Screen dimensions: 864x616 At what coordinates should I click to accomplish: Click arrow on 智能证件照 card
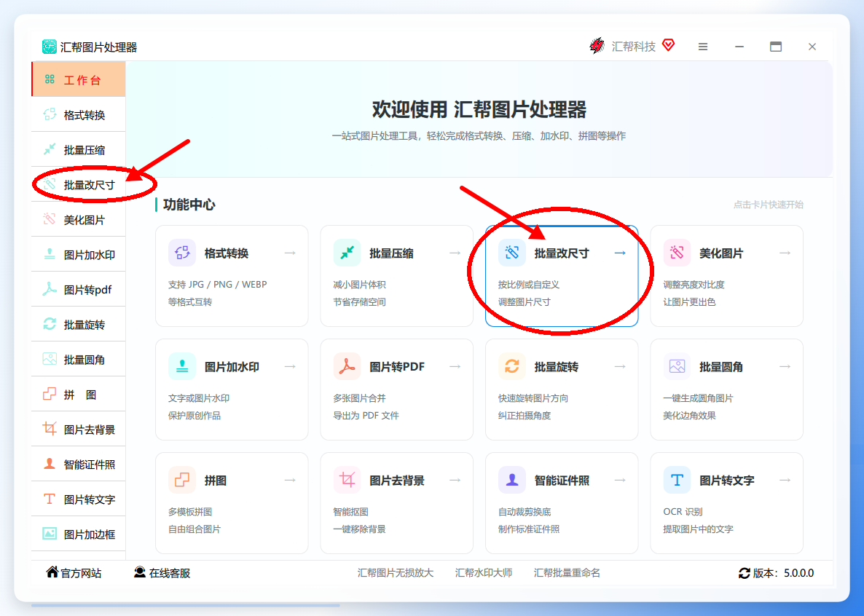point(620,480)
